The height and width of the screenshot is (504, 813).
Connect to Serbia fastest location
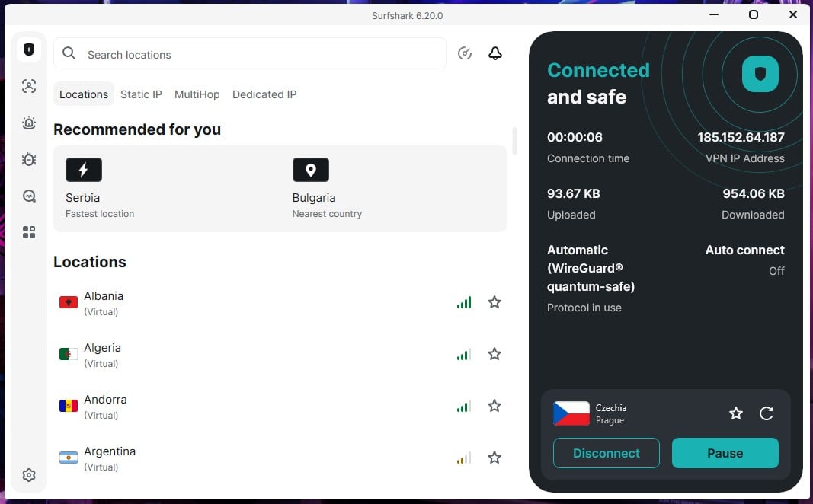coord(166,189)
